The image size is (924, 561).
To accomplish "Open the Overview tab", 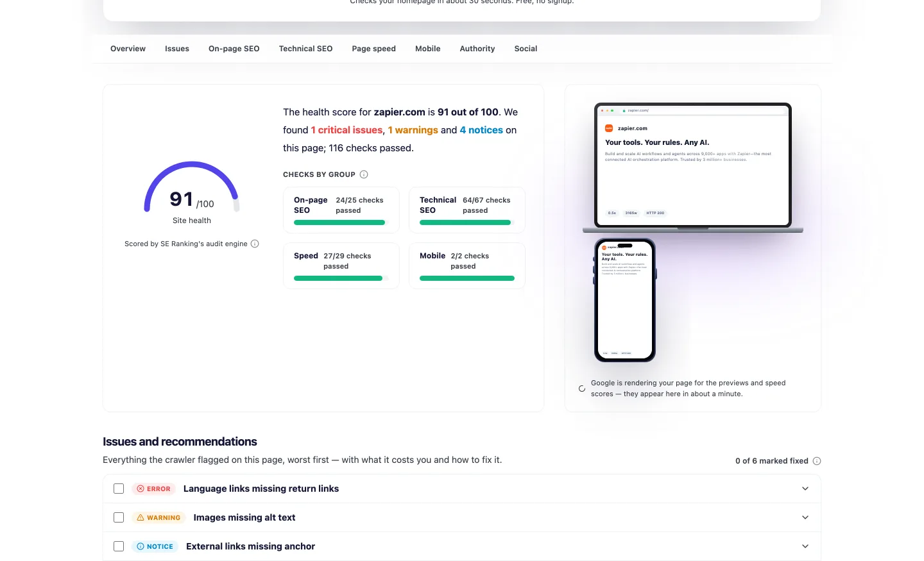I will pos(128,49).
